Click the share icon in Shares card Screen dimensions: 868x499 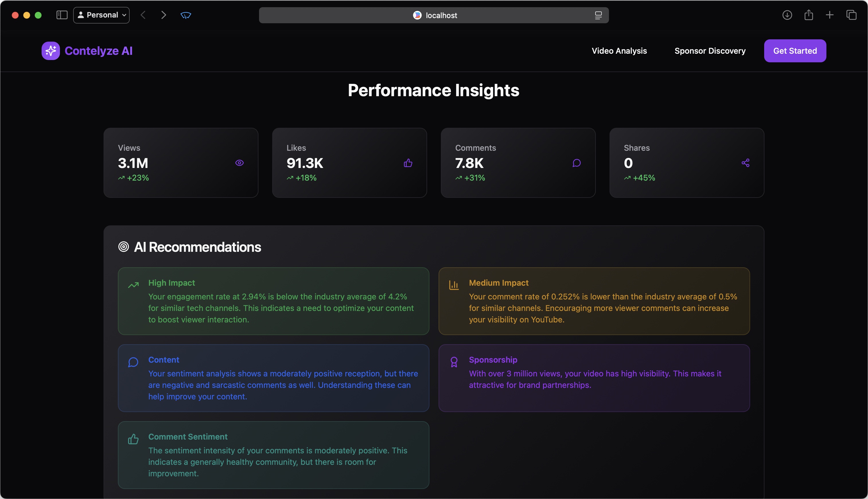pos(745,163)
